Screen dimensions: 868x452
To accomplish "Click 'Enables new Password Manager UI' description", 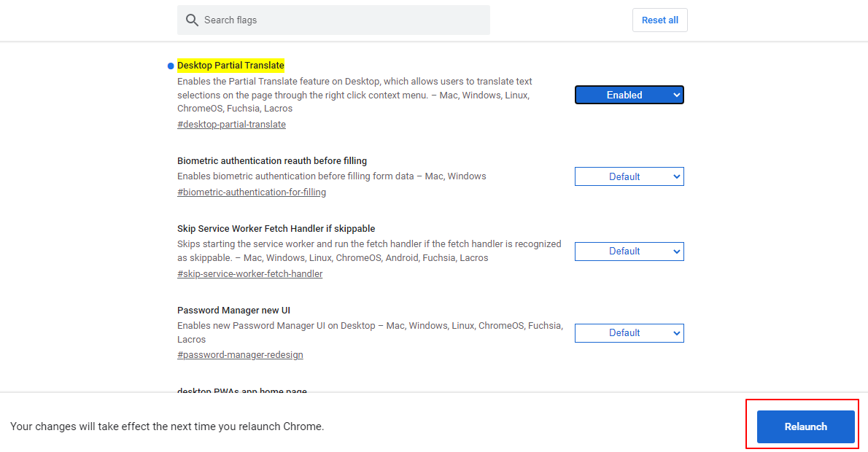I will point(370,332).
